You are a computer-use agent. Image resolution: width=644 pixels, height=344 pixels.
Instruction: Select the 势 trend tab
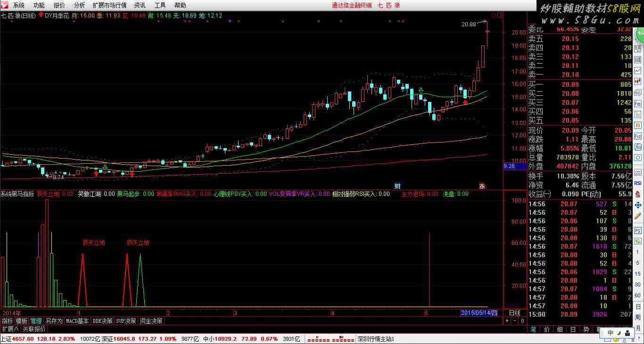pyautogui.click(x=586, y=329)
